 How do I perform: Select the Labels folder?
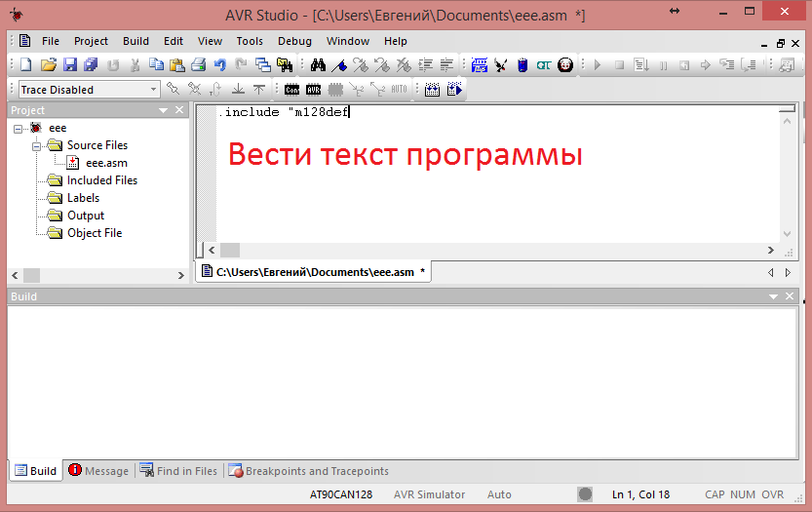83,198
